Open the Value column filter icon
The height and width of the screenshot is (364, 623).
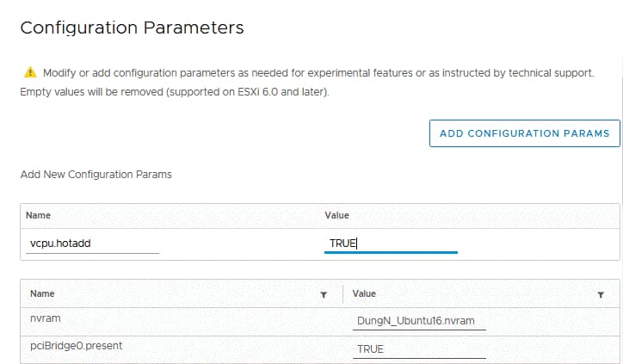601,294
